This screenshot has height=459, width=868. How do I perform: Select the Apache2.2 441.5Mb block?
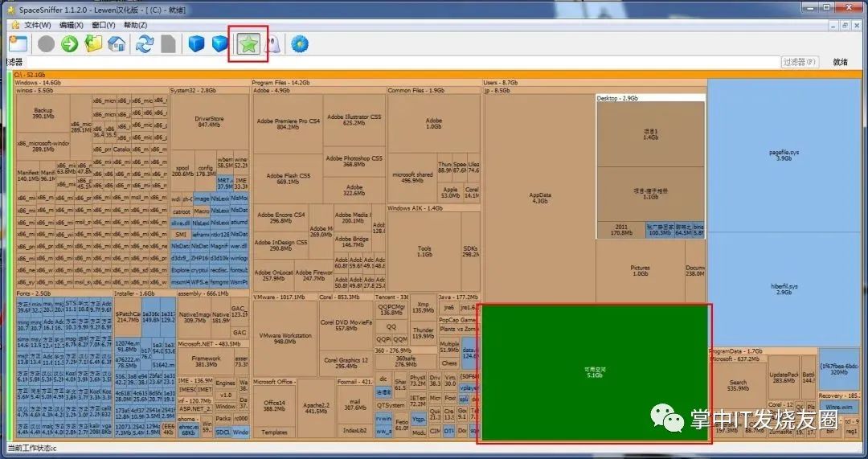pos(316,408)
